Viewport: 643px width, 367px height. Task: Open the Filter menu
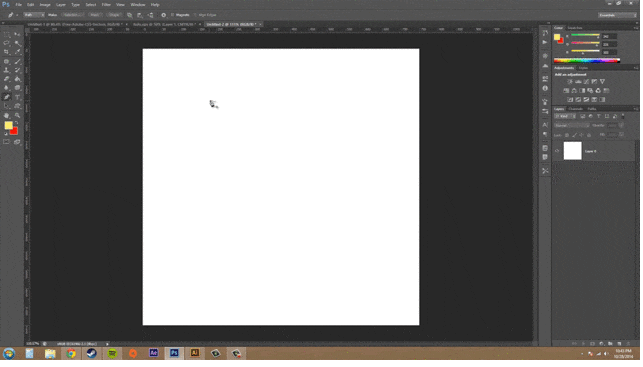(x=106, y=5)
